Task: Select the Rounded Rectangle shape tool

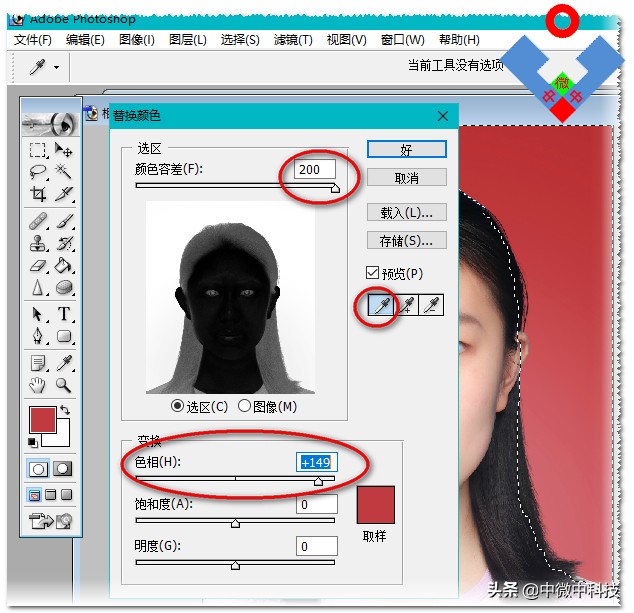Action: (x=64, y=336)
